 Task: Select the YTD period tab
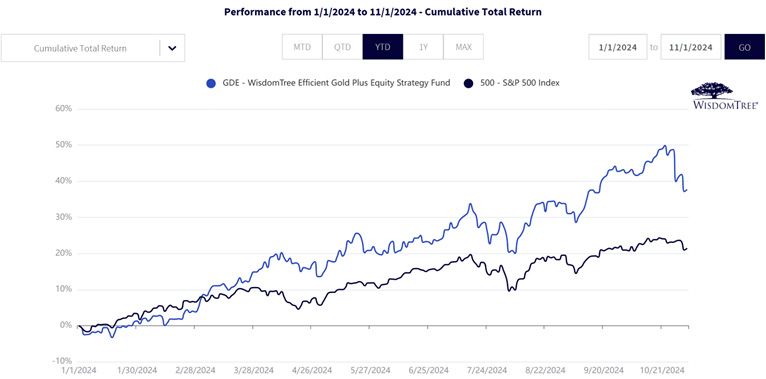(383, 47)
